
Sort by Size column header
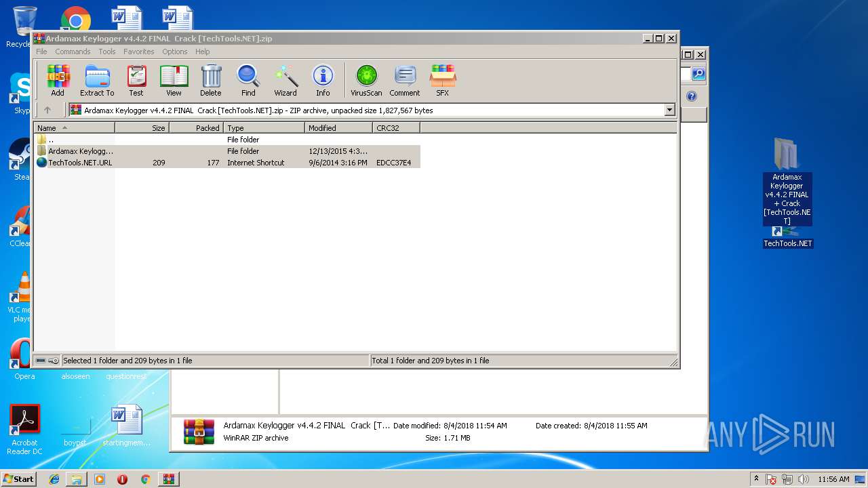point(142,127)
